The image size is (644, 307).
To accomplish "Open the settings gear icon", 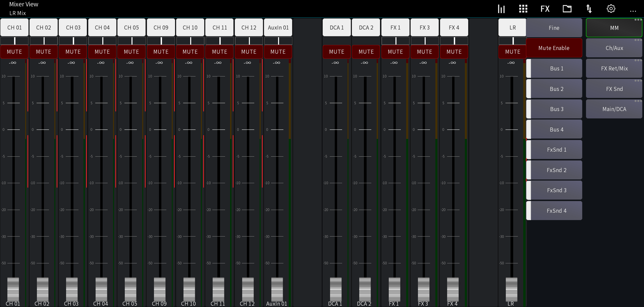I will tap(611, 8).
